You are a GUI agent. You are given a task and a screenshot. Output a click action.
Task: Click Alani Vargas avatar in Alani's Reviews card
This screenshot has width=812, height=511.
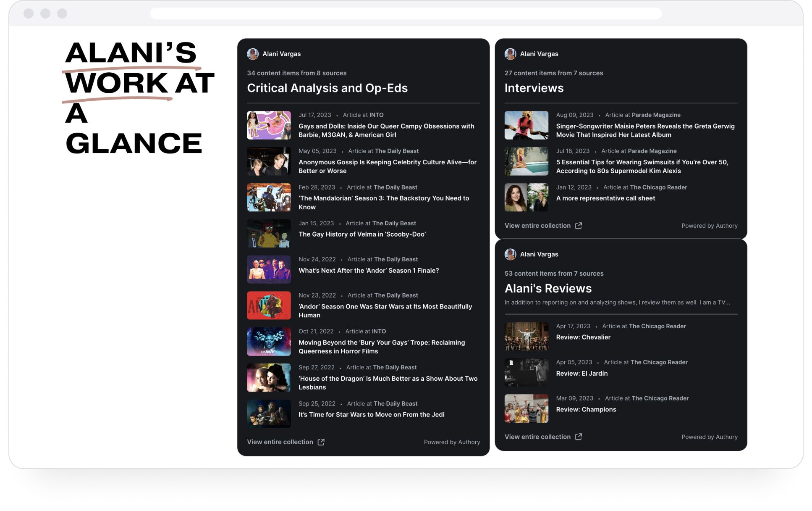(x=510, y=254)
